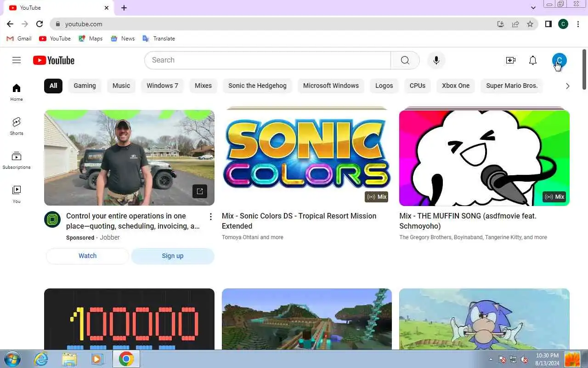The width and height of the screenshot is (588, 368).
Task: Select the Microsoft Windows chip
Action: click(x=331, y=86)
